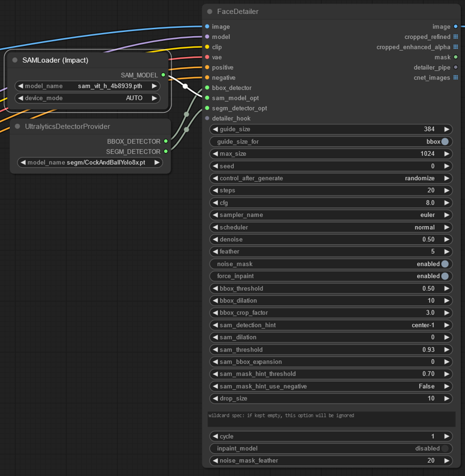Image resolution: width=465 pixels, height=476 pixels.
Task: Increase bbox_threshold with right arrow
Action: pyautogui.click(x=447, y=288)
